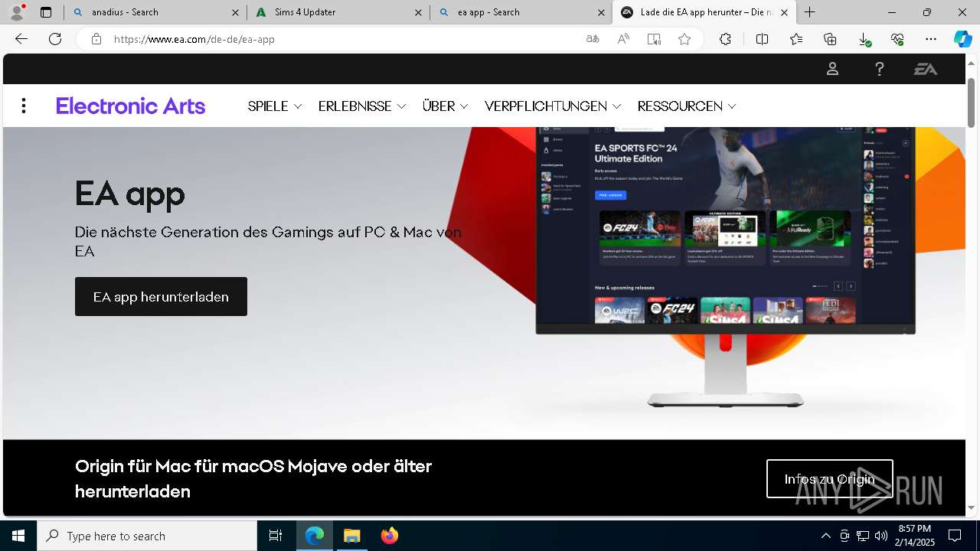
Task: Close the Sims 4 Updater tab
Action: pos(418,12)
